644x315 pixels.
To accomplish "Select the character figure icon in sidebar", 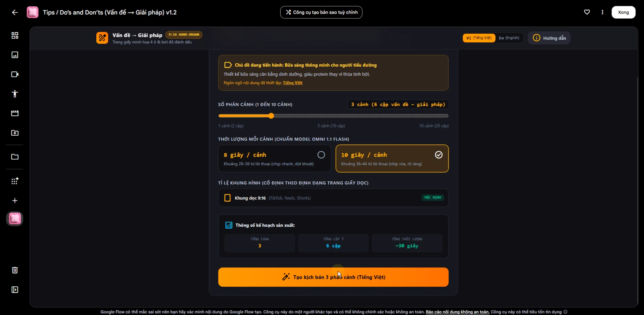I will 15,94.
